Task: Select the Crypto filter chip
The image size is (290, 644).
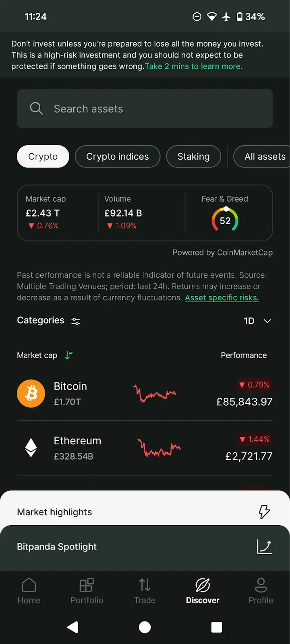Action: tap(43, 157)
